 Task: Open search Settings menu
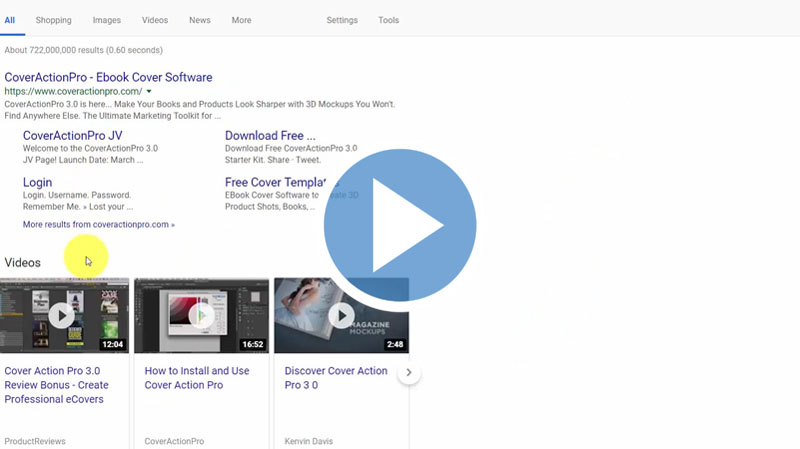point(342,20)
